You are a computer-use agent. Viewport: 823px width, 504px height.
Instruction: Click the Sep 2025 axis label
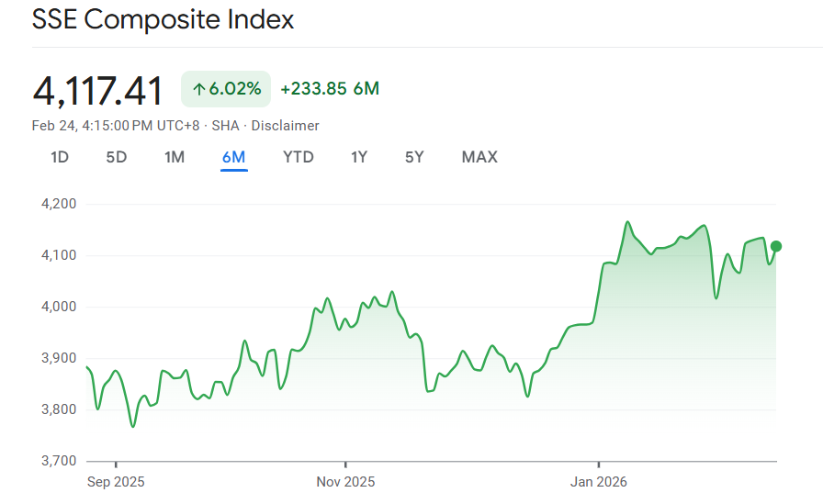coord(116,482)
